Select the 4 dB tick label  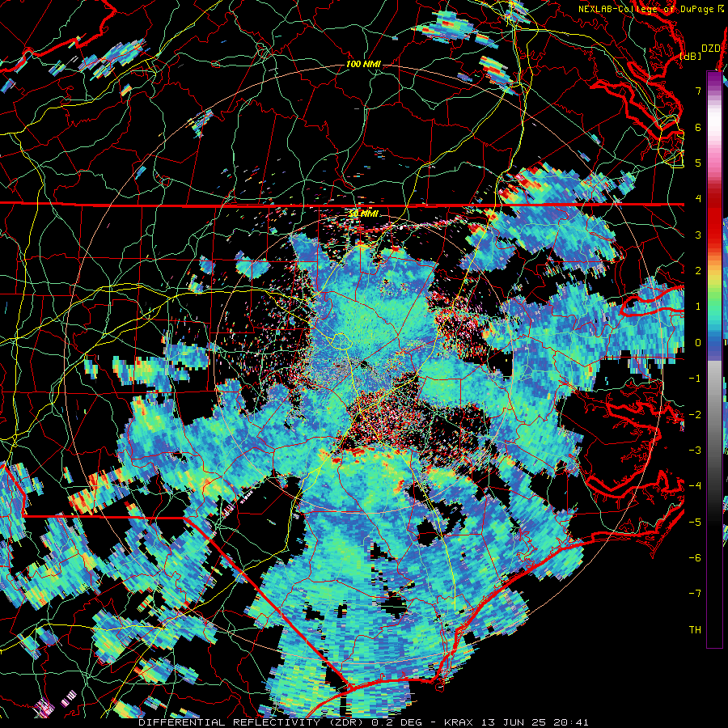[698, 199]
